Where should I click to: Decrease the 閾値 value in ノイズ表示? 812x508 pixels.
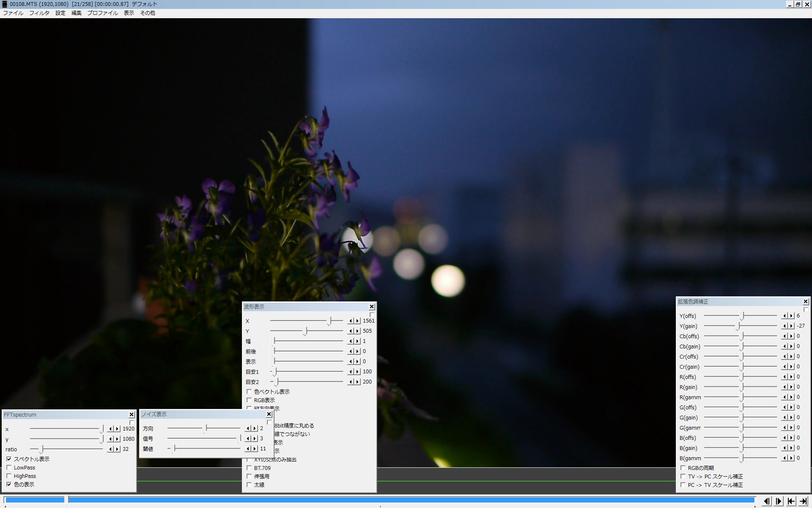[248, 449]
